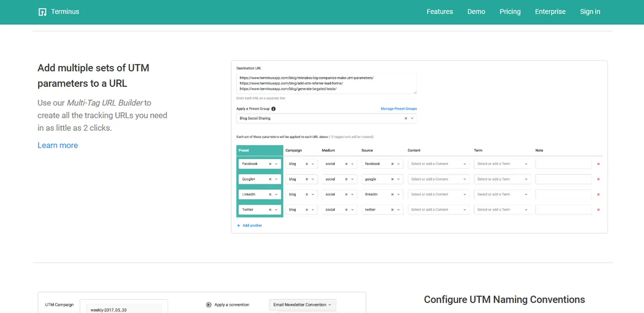Clear the Blog Social Sharing preset group
The height and width of the screenshot is (313, 644).
(406, 118)
